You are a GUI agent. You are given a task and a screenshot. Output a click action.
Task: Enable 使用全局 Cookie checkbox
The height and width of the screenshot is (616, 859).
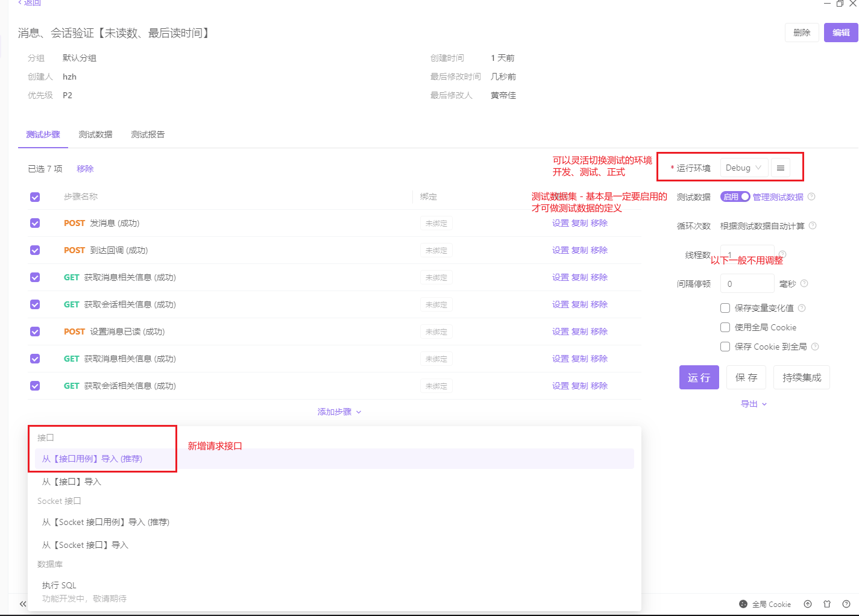point(725,327)
